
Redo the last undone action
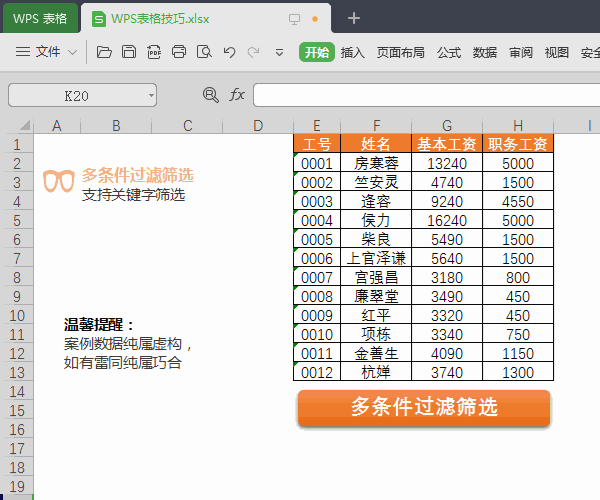253,52
